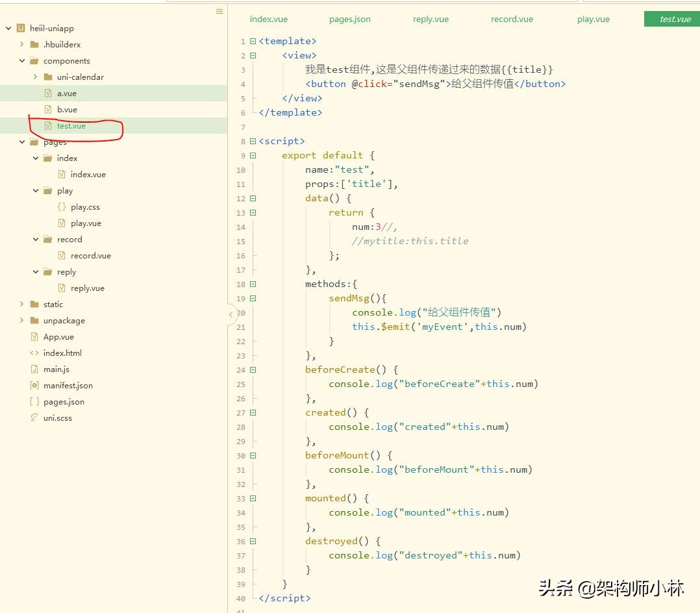Switch to the record.vue tab
This screenshot has width=700, height=613.
click(x=512, y=19)
